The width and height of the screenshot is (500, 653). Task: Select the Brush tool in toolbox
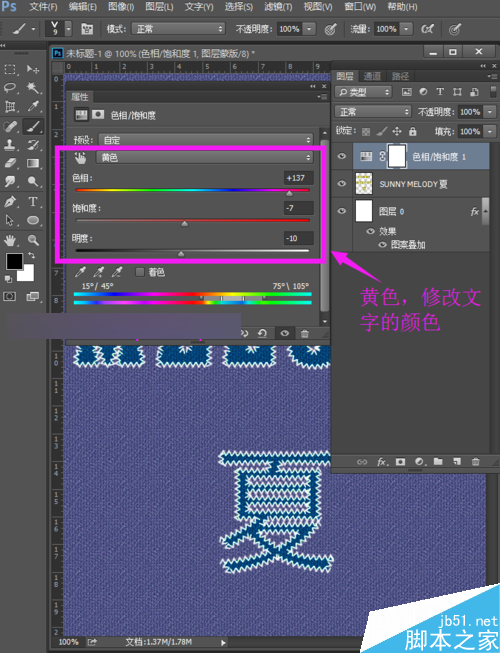pos(33,126)
